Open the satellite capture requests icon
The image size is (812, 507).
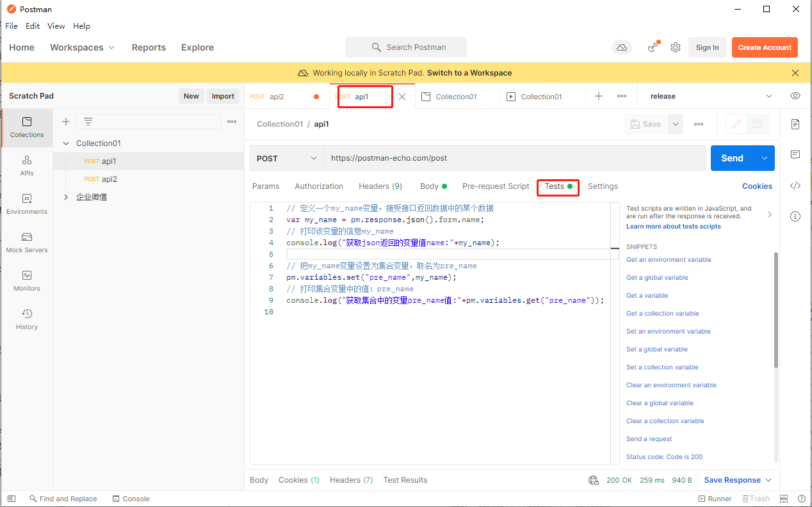click(x=654, y=47)
